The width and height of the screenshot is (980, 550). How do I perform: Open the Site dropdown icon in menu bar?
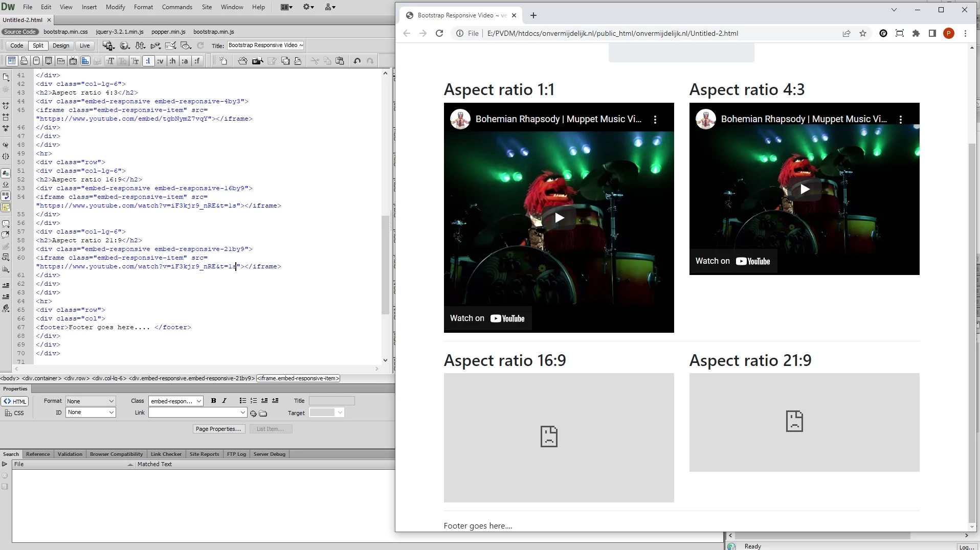[x=330, y=7]
